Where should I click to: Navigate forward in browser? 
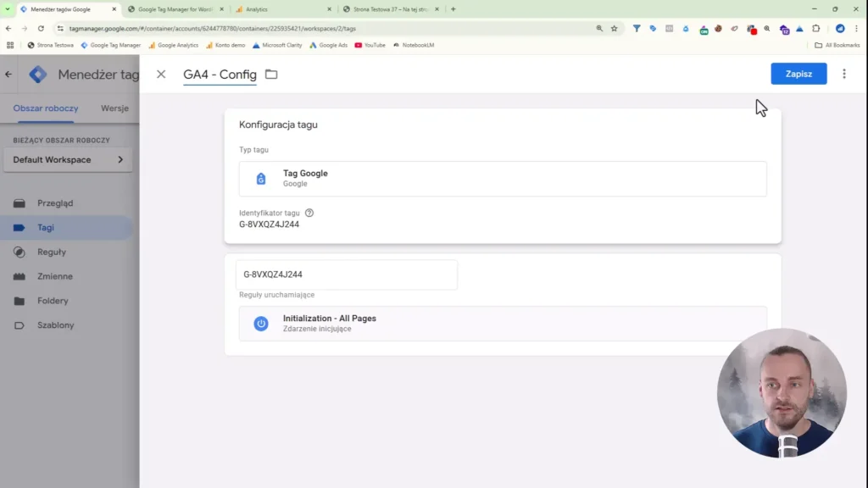[25, 28]
